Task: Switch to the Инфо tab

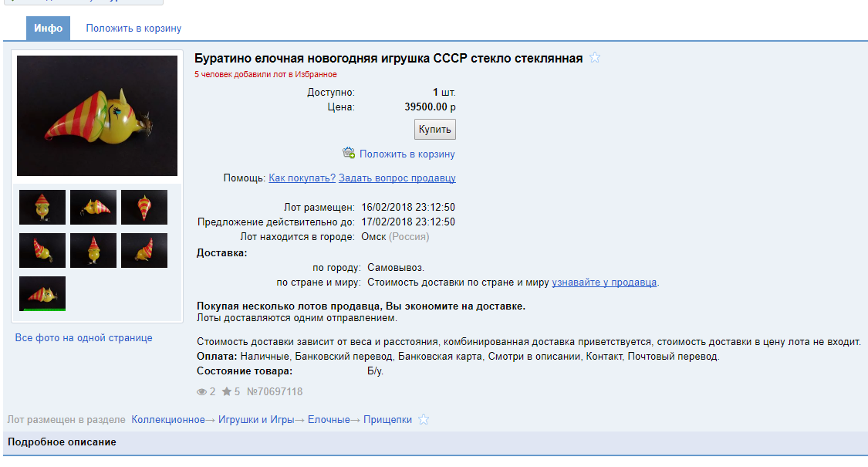Action: coord(48,29)
